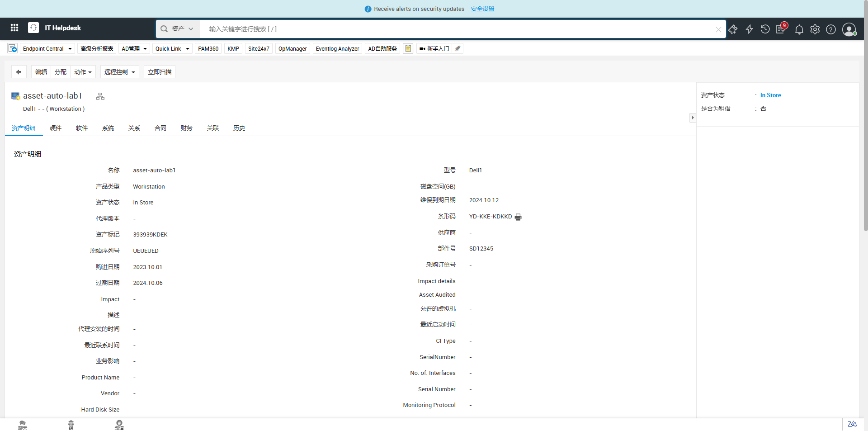
Task: View the asset relationship map icon
Action: 100,96
